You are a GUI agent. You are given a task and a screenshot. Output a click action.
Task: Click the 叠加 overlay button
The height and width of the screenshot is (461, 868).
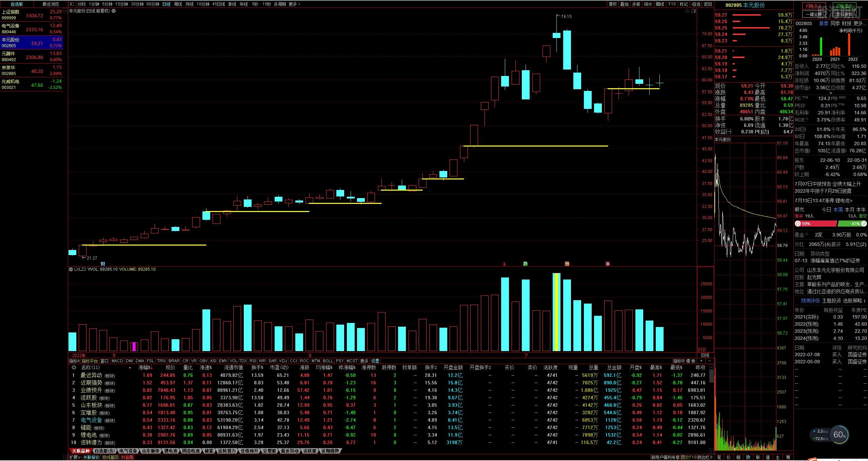[624, 4]
